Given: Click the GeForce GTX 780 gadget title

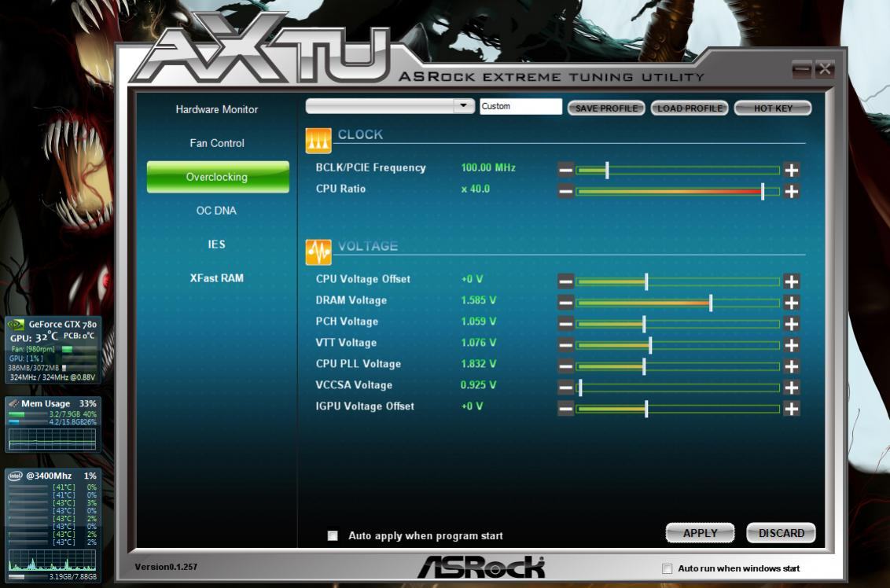Looking at the screenshot, I should (62, 324).
